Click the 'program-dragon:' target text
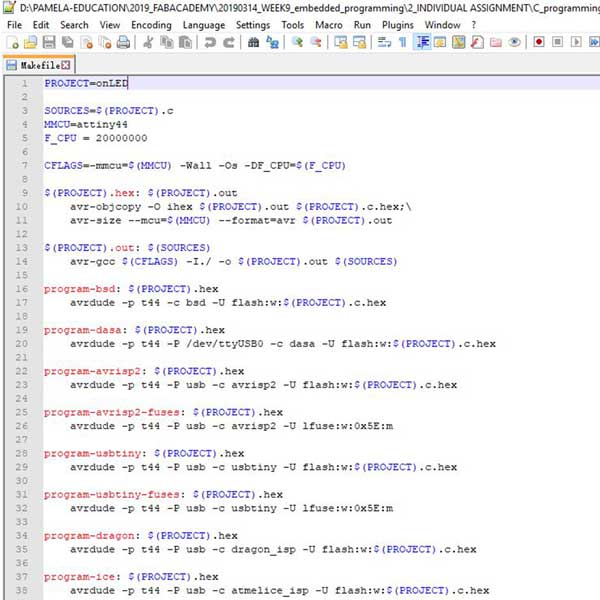 click(x=92, y=536)
